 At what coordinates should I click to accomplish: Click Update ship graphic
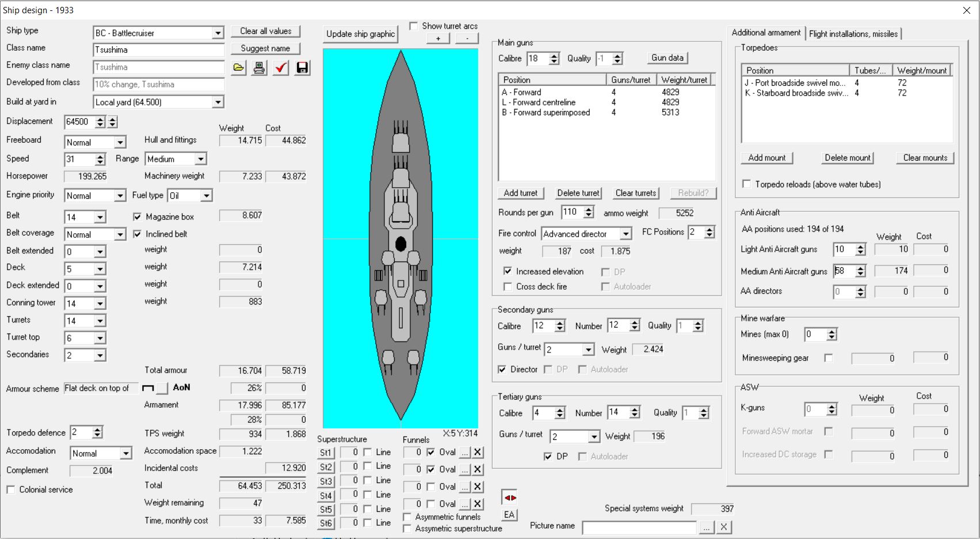coord(361,34)
